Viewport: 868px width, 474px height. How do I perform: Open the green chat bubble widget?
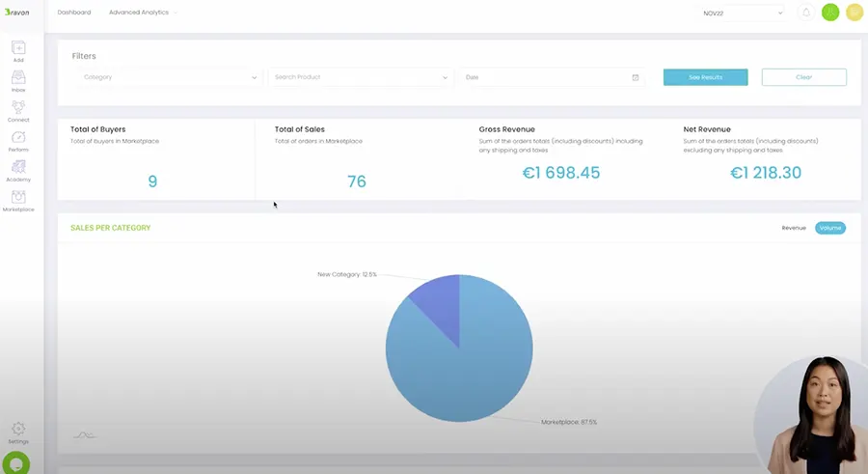coord(16,463)
